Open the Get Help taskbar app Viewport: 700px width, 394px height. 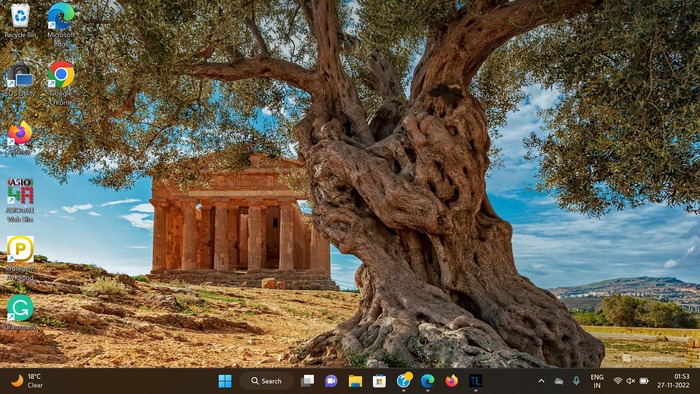pos(404,381)
